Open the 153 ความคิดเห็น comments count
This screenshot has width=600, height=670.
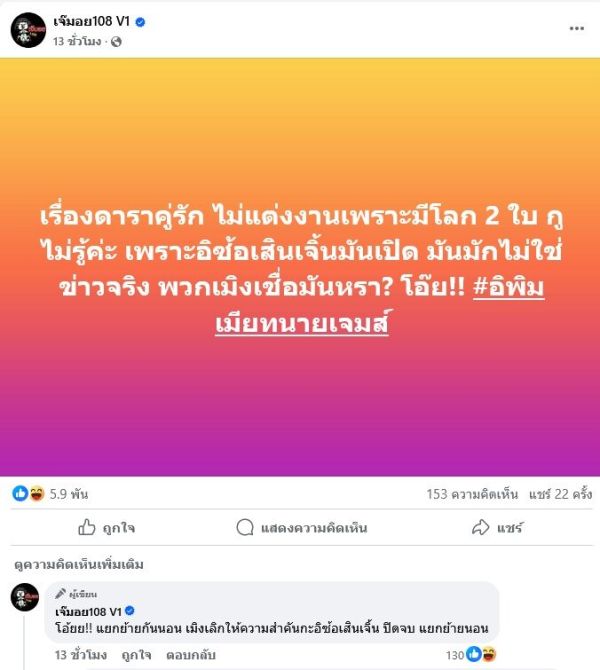tap(472, 494)
